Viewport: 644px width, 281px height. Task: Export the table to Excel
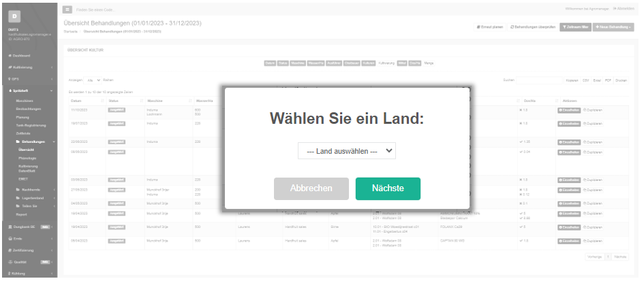point(597,80)
